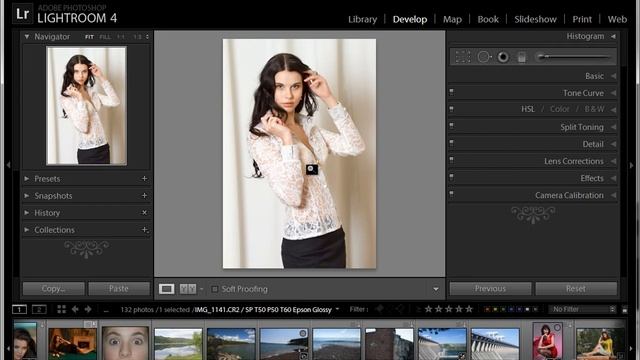The height and width of the screenshot is (360, 640).
Task: Select the Red Eye Correction tool
Action: pos(503,57)
